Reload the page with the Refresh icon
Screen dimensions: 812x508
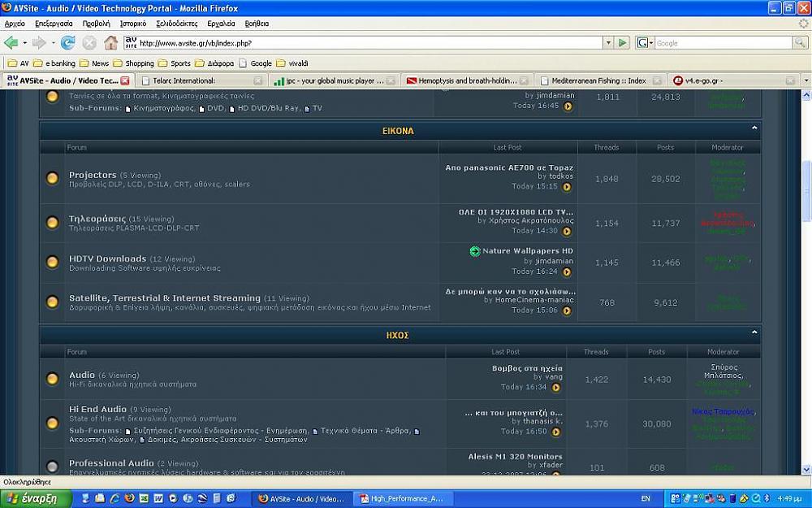pyautogui.click(x=68, y=42)
